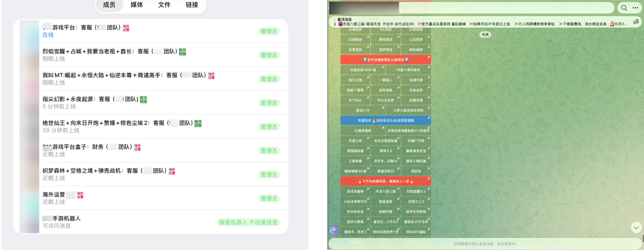Click the 今天 date badge
This screenshot has height=251, width=644.
[x=486, y=35]
